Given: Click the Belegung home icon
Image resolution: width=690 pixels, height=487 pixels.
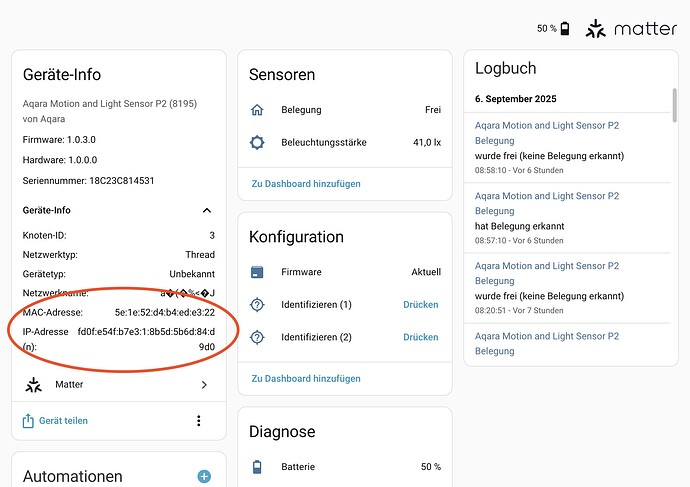Looking at the screenshot, I should (x=257, y=110).
